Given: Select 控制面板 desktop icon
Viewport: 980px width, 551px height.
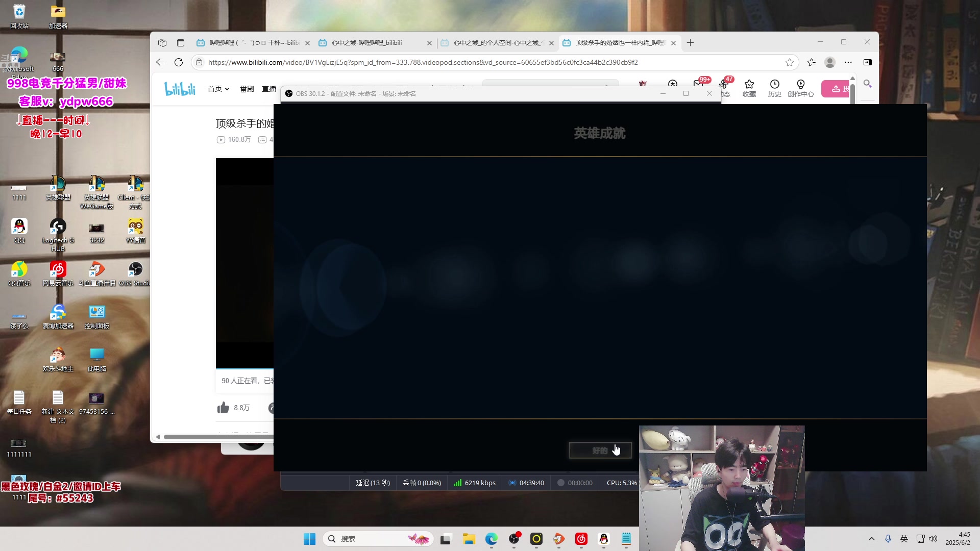Looking at the screenshot, I should click(x=97, y=316).
